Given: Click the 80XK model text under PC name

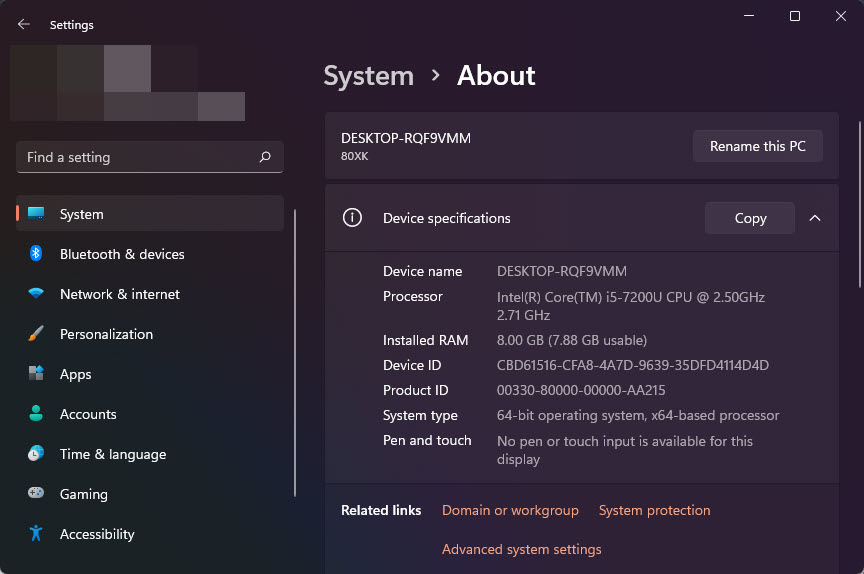Looking at the screenshot, I should [354, 156].
